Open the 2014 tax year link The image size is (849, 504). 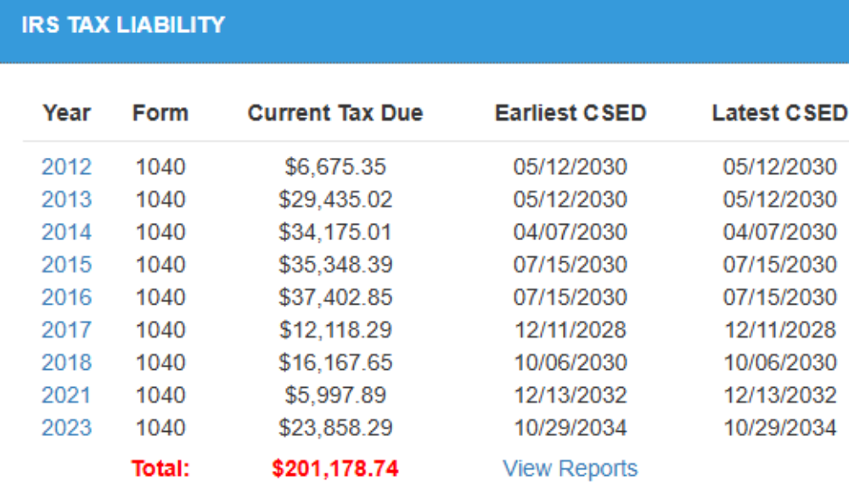[x=66, y=232]
